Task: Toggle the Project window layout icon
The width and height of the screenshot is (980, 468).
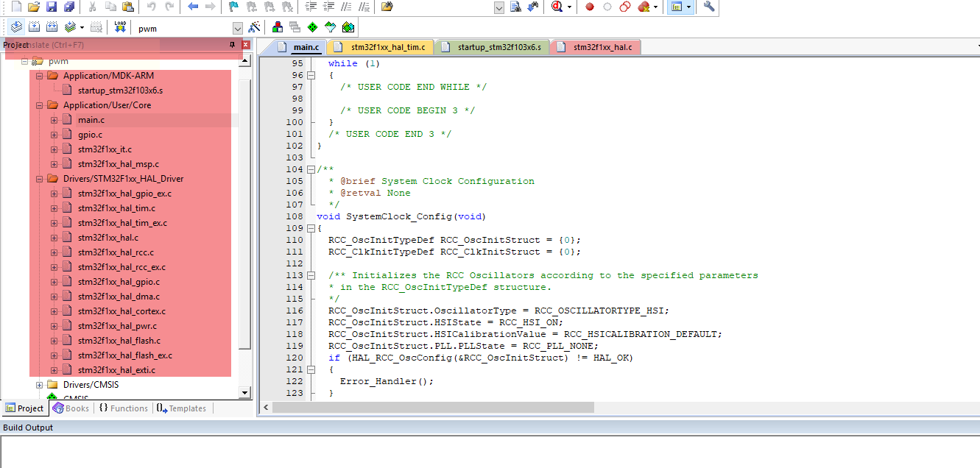Action: 676,7
